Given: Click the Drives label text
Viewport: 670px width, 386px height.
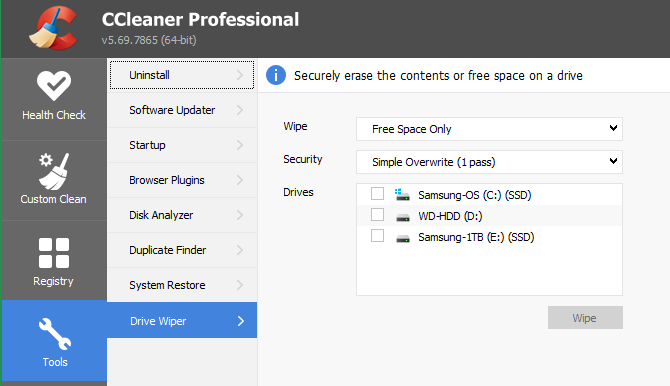Looking at the screenshot, I should coord(298,192).
